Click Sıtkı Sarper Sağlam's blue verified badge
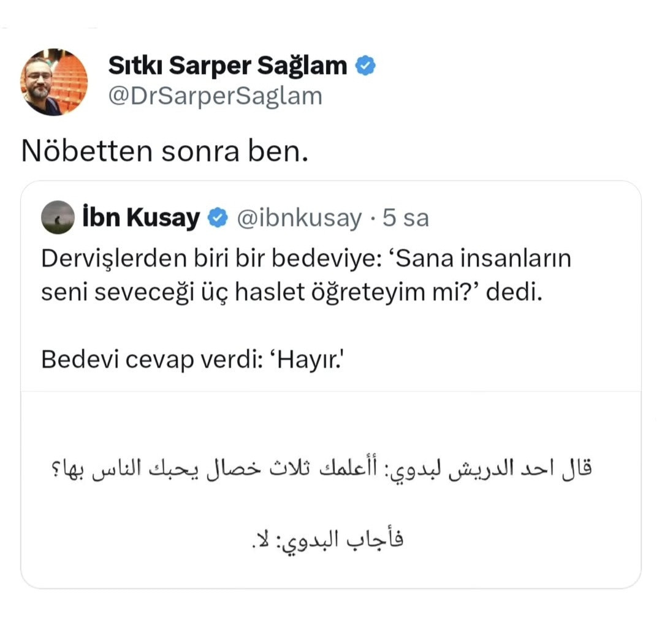Viewport: 662px width, 644px height. point(366,66)
